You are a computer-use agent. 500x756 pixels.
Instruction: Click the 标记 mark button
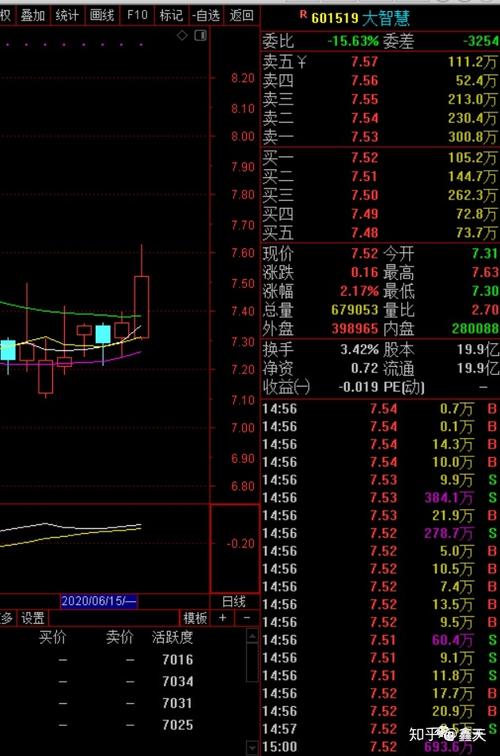pyautogui.click(x=171, y=15)
